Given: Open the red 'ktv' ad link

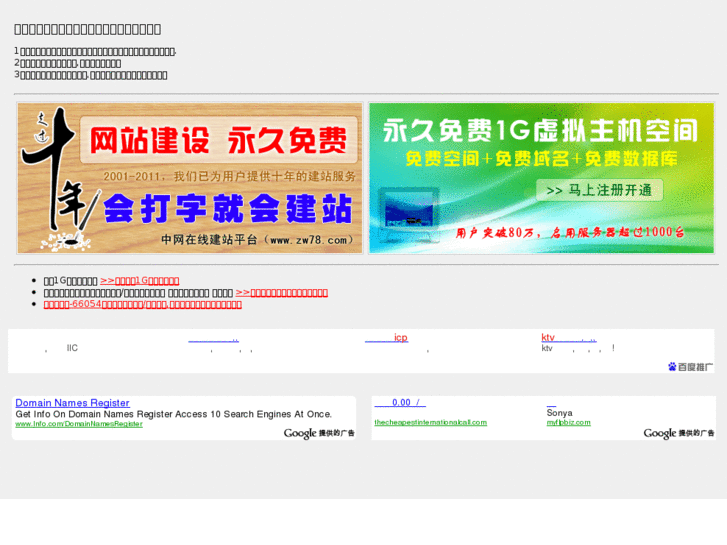Looking at the screenshot, I should coord(569,338).
